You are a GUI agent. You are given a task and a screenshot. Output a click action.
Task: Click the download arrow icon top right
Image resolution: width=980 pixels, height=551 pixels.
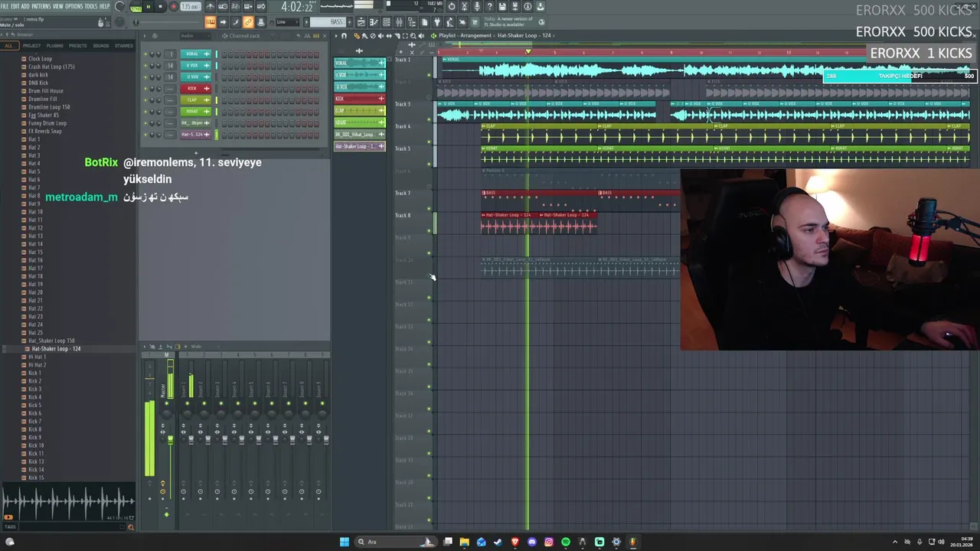coord(540,6)
